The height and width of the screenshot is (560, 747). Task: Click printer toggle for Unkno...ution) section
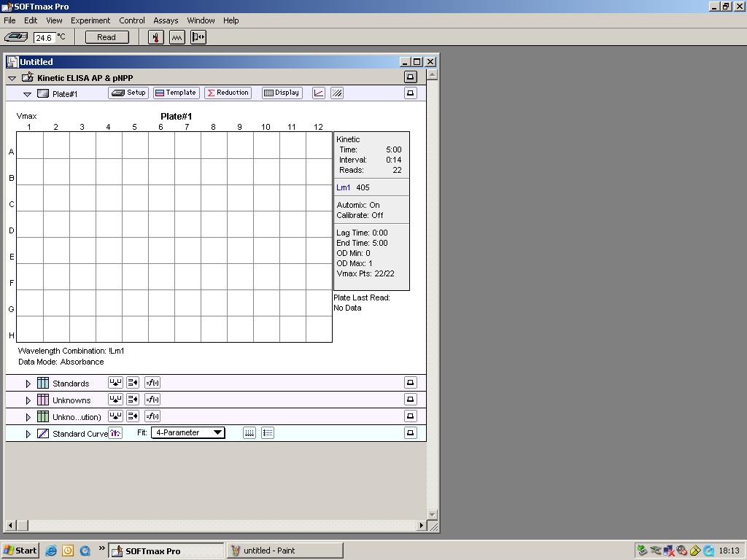[x=410, y=416]
